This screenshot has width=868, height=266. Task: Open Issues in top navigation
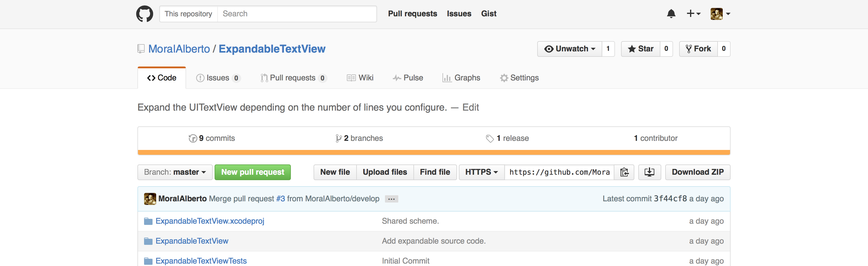pos(459,14)
